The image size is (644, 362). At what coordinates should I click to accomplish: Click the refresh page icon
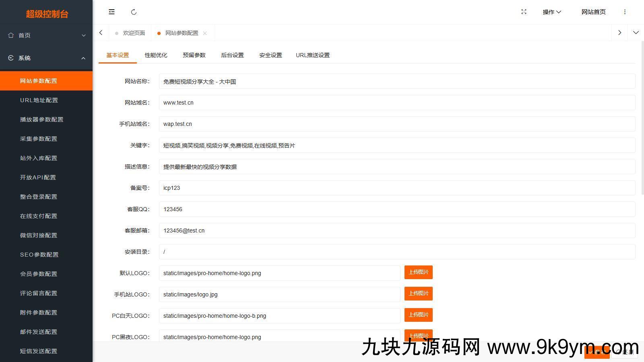(134, 12)
